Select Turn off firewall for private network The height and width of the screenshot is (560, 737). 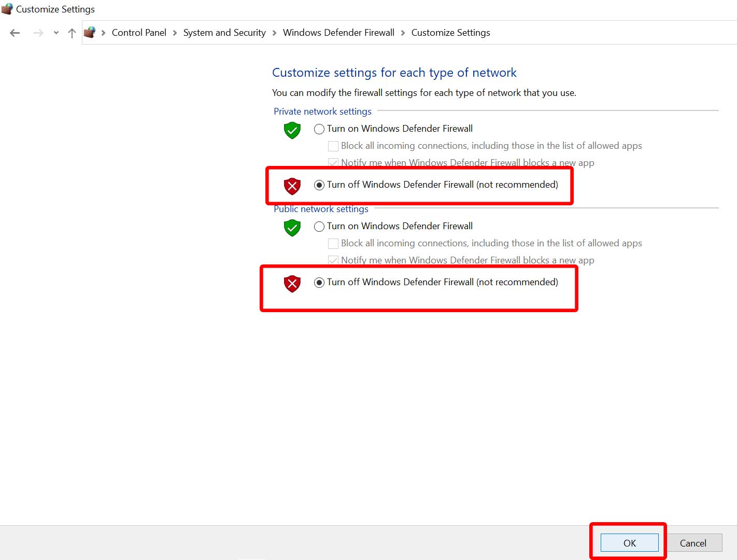[319, 185]
